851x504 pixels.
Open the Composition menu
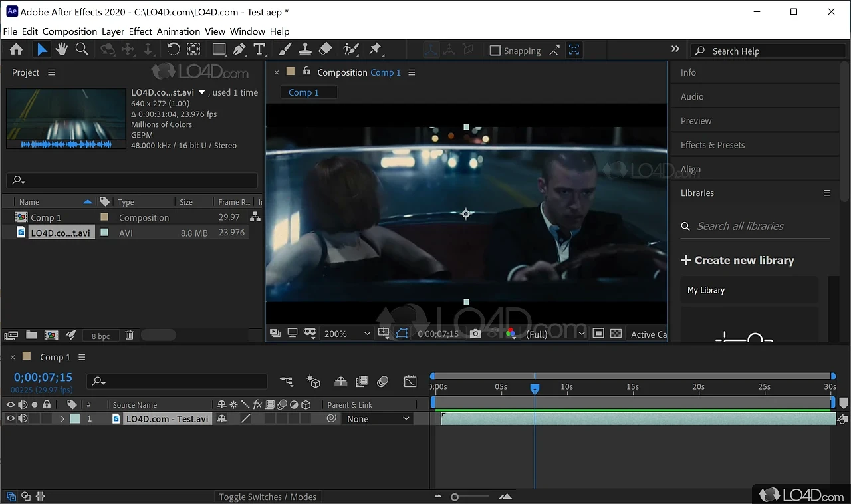tap(69, 31)
